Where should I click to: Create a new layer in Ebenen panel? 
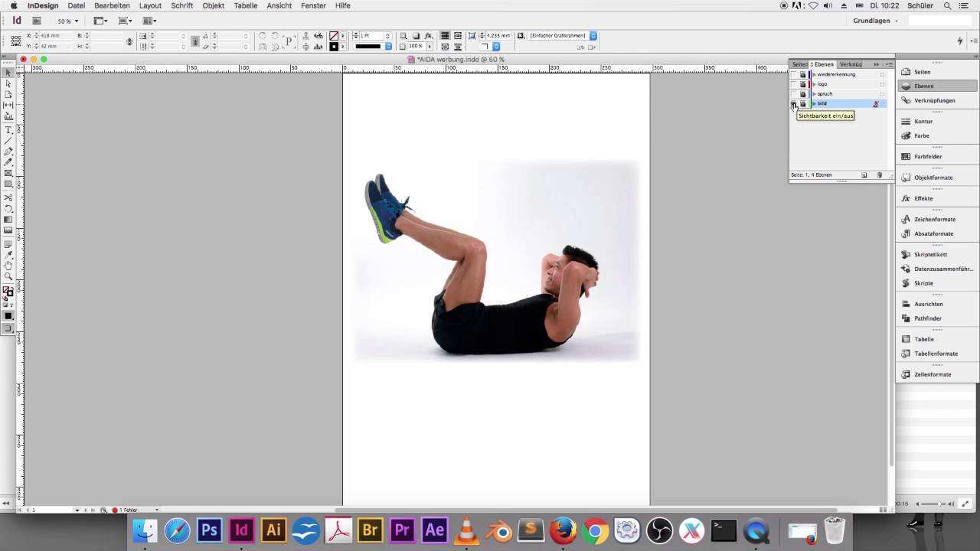864,175
